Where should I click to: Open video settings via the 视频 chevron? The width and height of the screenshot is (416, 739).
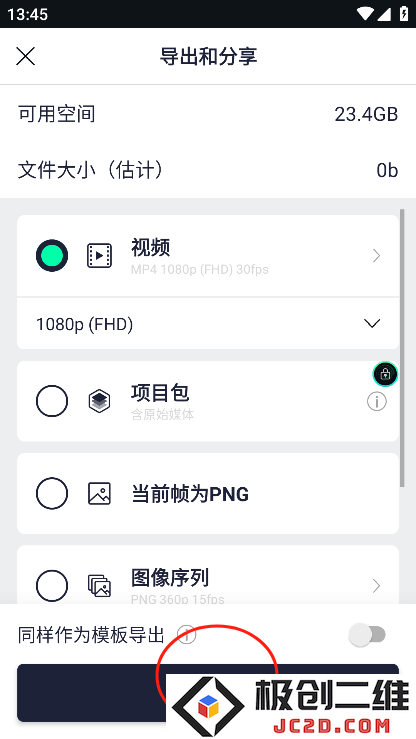click(x=376, y=256)
